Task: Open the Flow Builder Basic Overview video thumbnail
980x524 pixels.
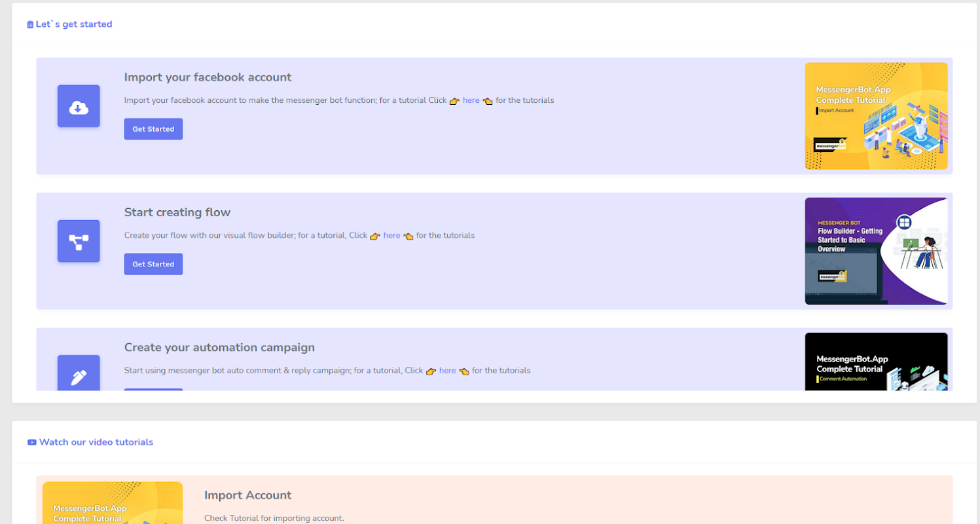Action: 876,251
